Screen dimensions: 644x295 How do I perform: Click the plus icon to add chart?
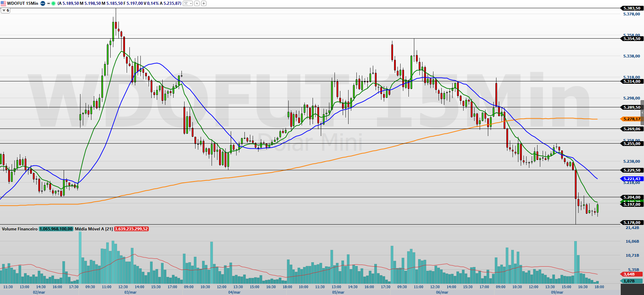[203, 3]
